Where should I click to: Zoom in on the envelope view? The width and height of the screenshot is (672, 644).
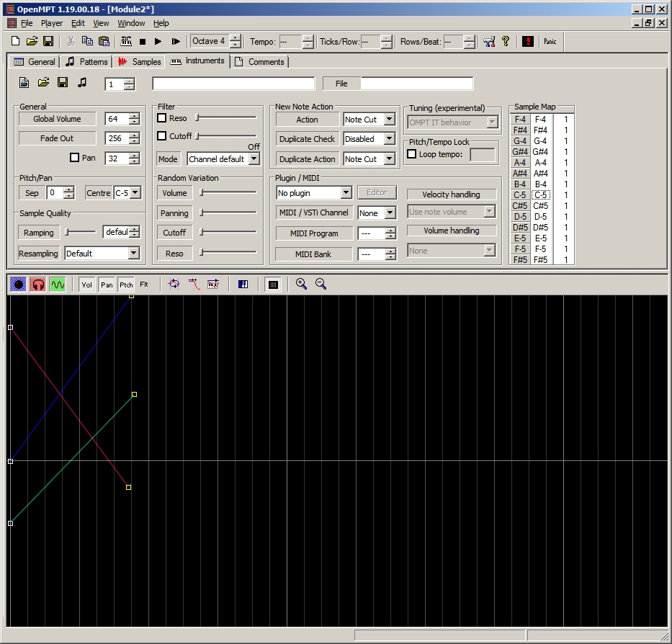pyautogui.click(x=302, y=285)
